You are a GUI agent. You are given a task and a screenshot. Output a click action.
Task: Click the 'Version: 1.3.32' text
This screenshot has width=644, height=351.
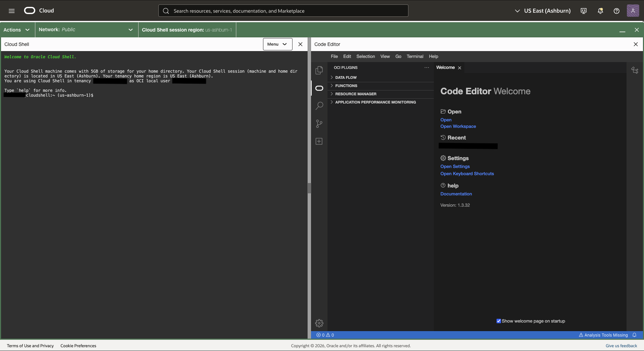(455, 205)
